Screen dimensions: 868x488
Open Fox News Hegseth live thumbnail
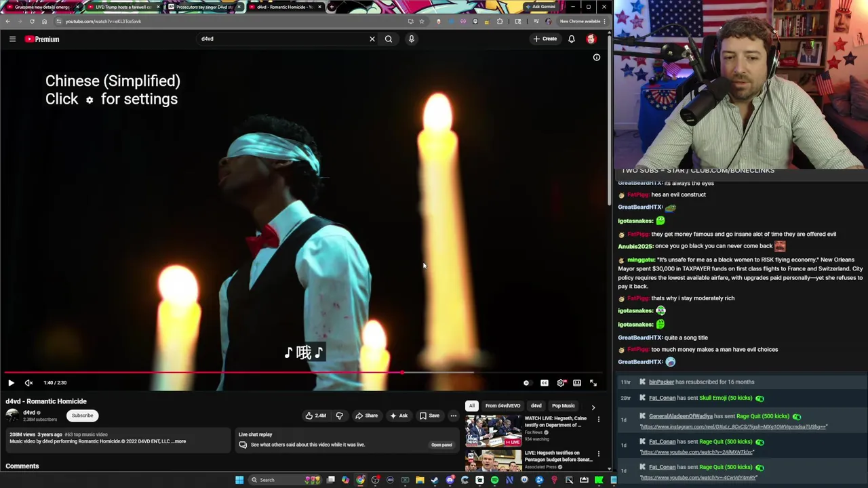tap(493, 430)
